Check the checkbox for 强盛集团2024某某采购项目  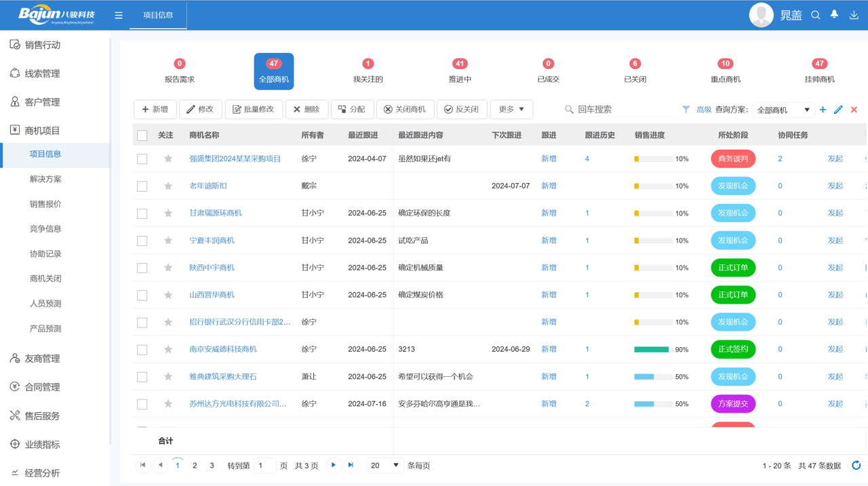coord(142,159)
